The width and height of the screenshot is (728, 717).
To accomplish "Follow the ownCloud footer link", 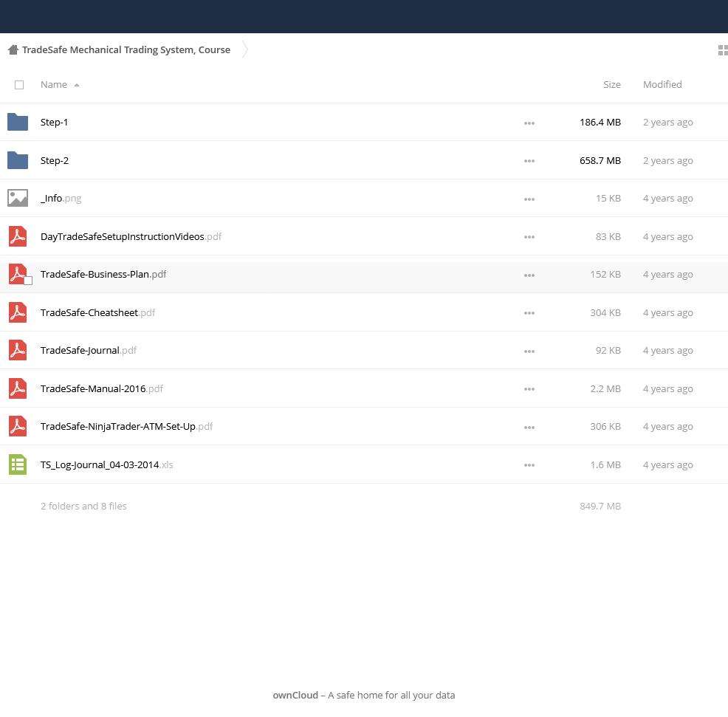I will 295,695.
